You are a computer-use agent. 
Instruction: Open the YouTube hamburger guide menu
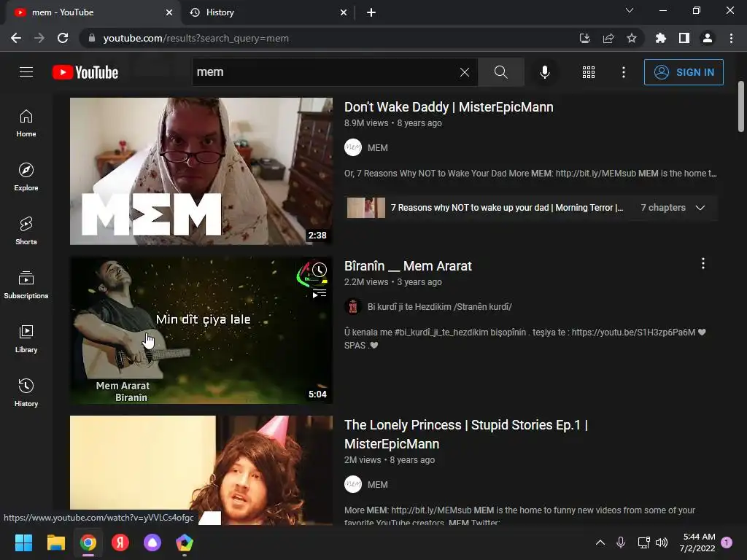26,72
